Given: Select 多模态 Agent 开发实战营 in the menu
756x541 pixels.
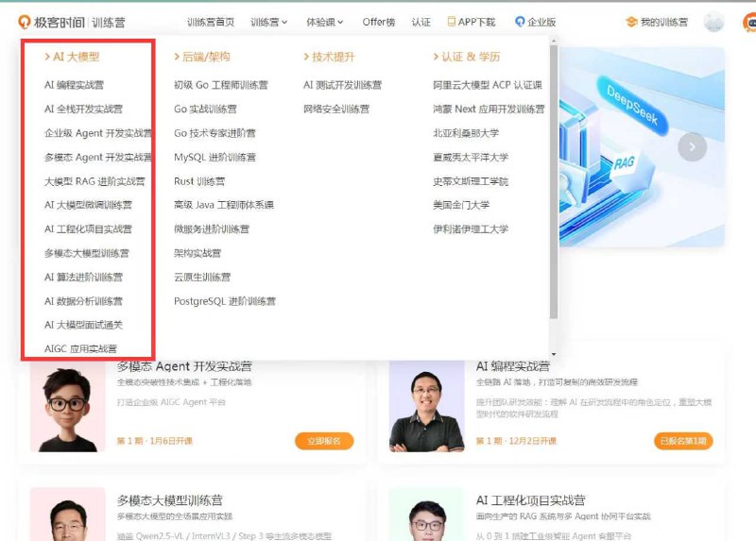Looking at the screenshot, I should tap(98, 158).
